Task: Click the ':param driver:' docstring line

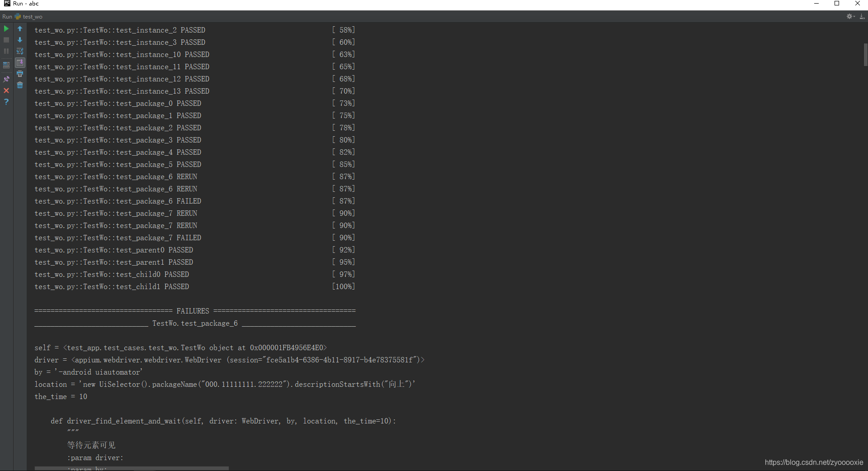Action: click(x=95, y=457)
